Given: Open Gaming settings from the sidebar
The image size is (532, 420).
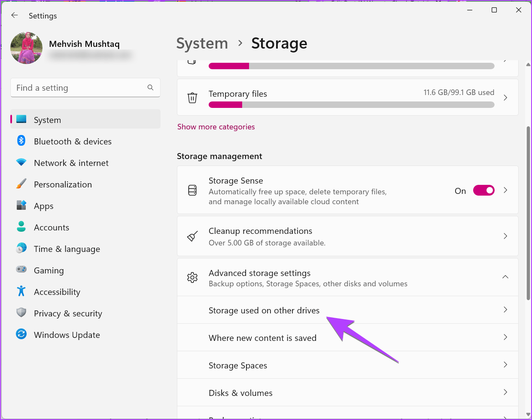Looking at the screenshot, I should pos(49,270).
